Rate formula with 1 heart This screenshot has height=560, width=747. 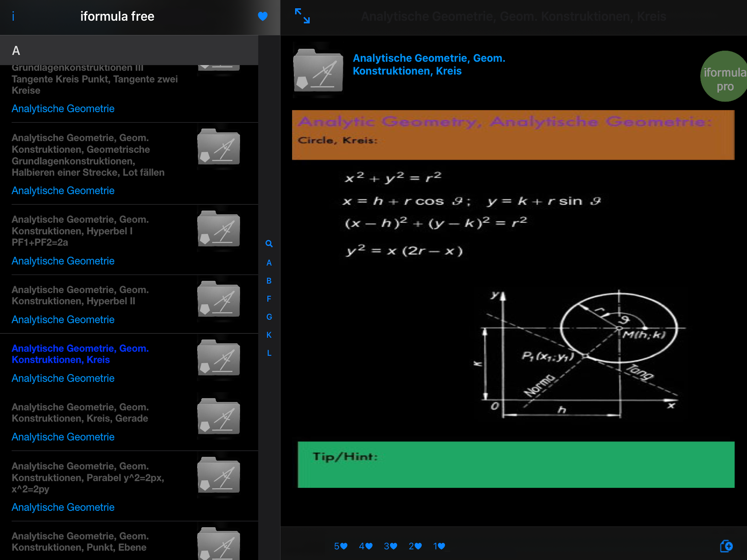[439, 546]
